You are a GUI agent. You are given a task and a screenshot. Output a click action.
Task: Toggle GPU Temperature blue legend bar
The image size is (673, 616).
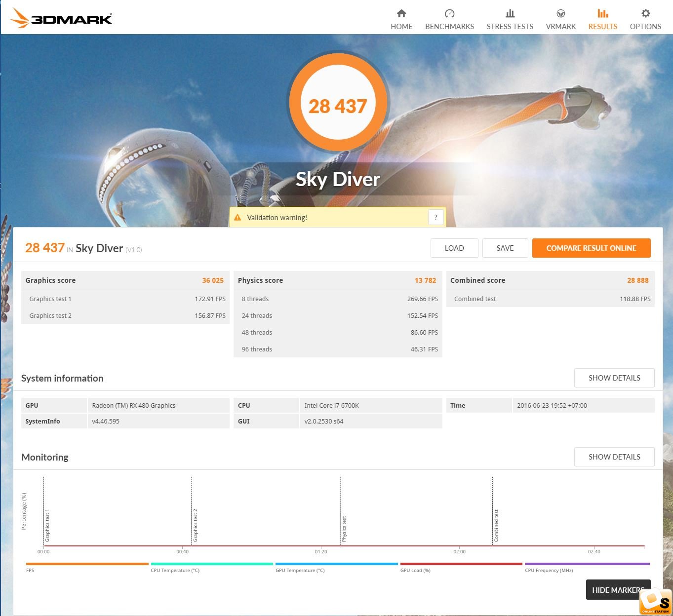point(337,564)
